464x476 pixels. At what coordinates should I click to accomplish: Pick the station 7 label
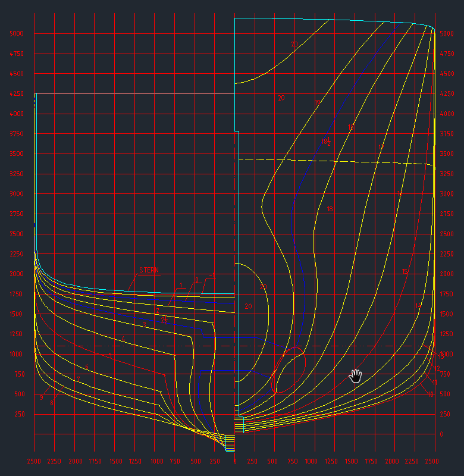click(x=78, y=379)
